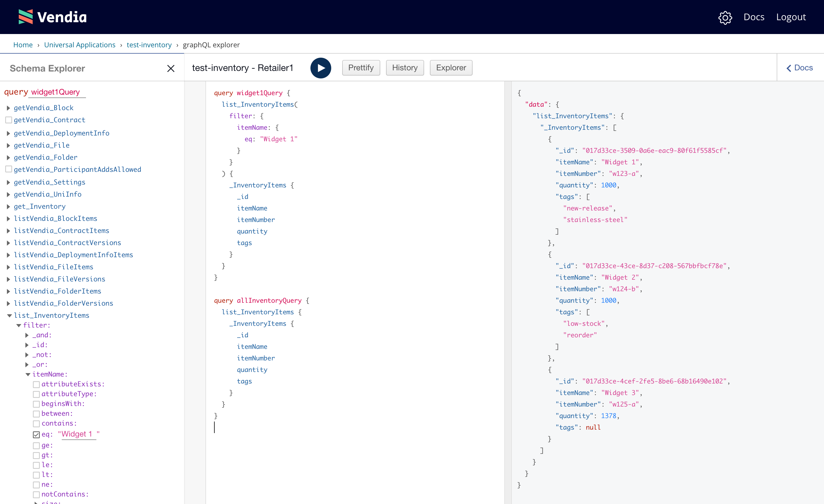
Task: Expand the _or: filter node
Action: 27,365
